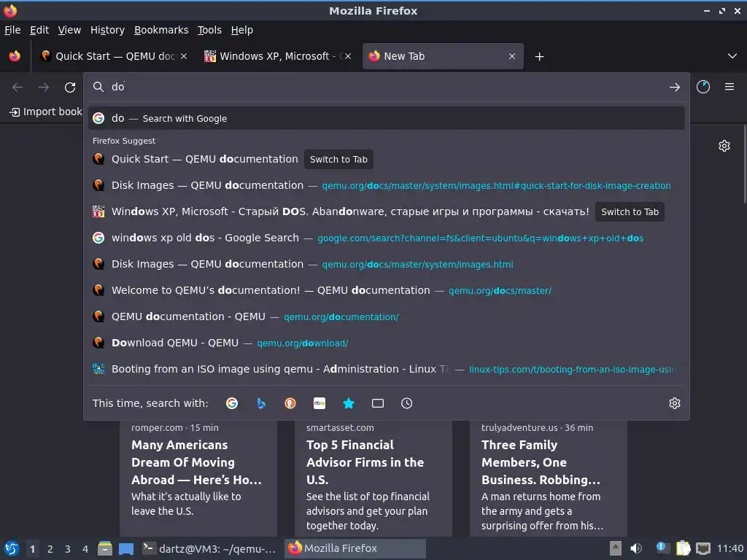This screenshot has height=560, width=747.
Task: Open the taskbar start menu icon
Action: [x=12, y=548]
